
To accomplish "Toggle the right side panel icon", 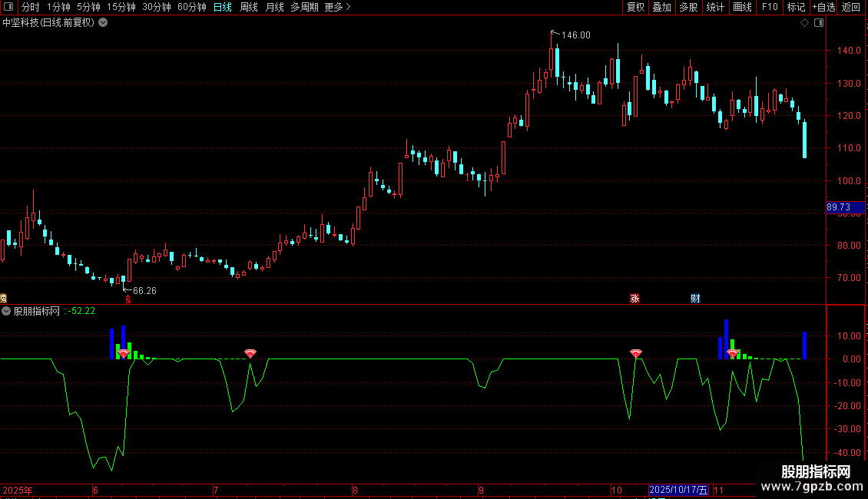I will (x=819, y=23).
